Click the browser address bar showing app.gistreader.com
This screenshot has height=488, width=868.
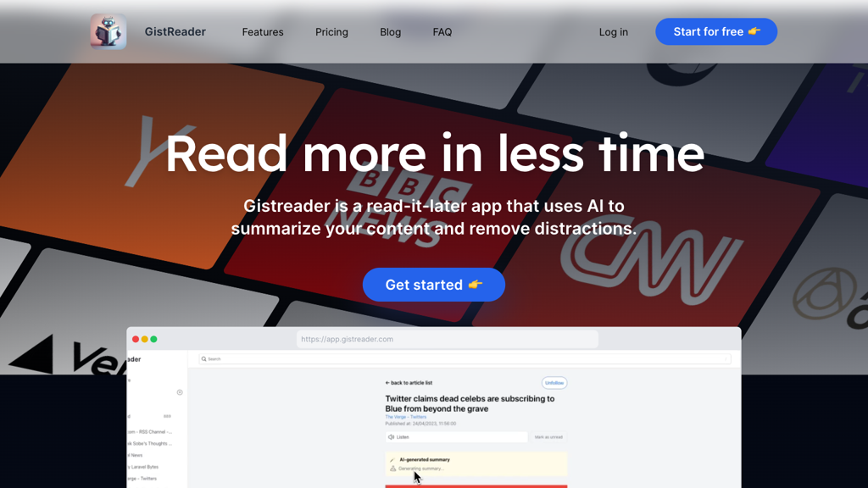pyautogui.click(x=448, y=338)
